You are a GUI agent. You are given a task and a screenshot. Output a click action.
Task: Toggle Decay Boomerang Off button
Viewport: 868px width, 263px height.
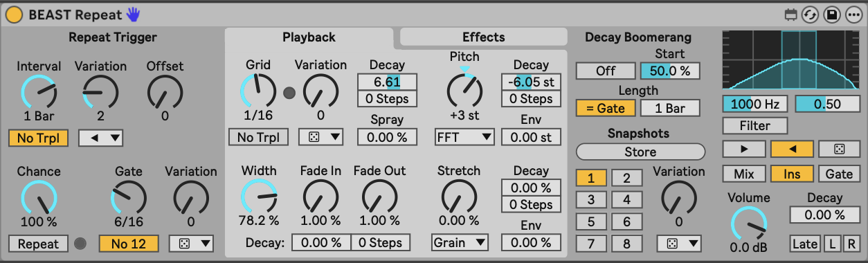pos(606,71)
